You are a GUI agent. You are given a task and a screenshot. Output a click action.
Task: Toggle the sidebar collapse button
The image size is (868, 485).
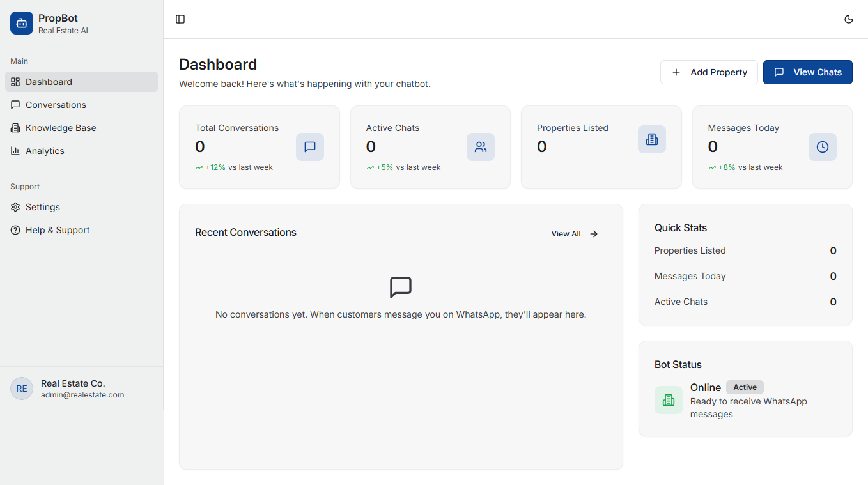coord(180,19)
